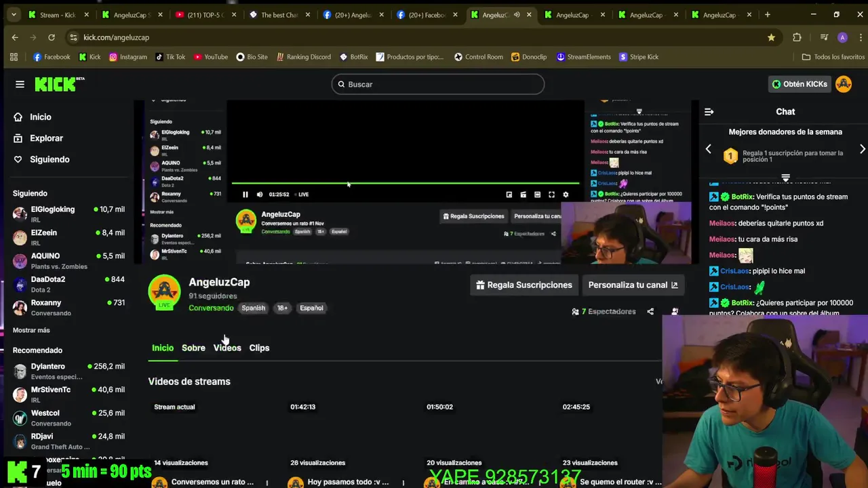Open the Chrome apps grid shortcut
868x488 pixels.
(x=14, y=57)
